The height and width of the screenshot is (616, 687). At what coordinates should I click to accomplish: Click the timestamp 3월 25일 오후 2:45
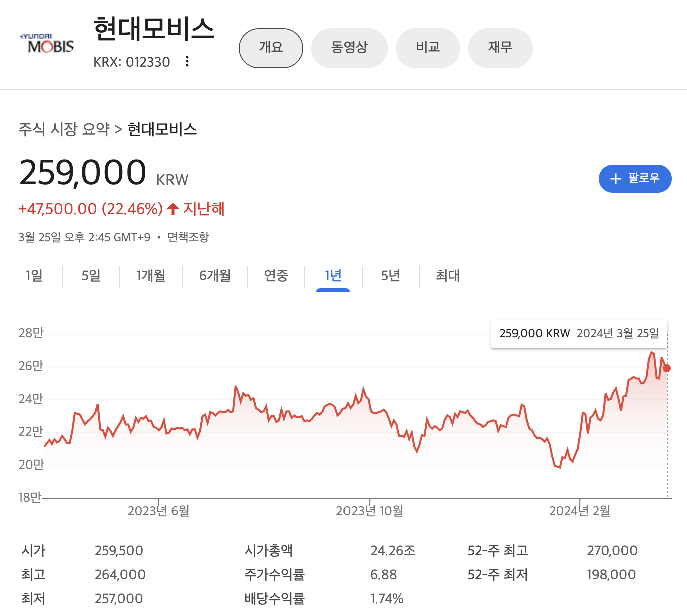click(64, 237)
